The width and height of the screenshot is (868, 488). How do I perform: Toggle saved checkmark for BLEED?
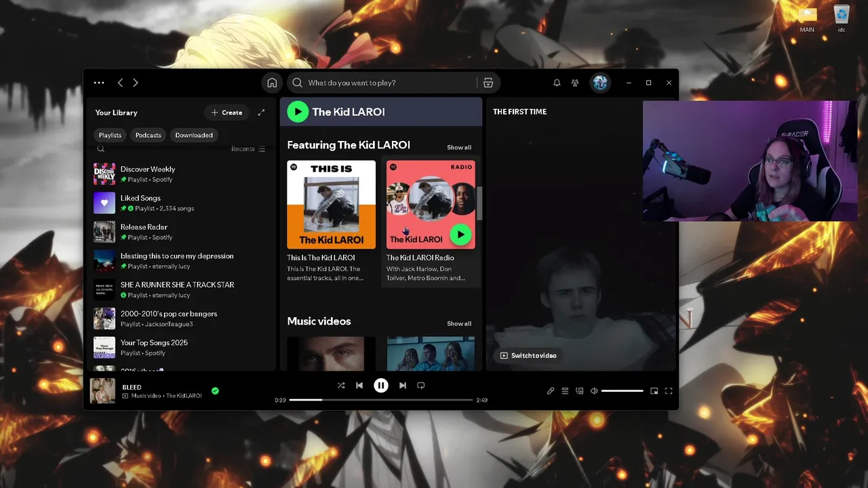coord(215,391)
